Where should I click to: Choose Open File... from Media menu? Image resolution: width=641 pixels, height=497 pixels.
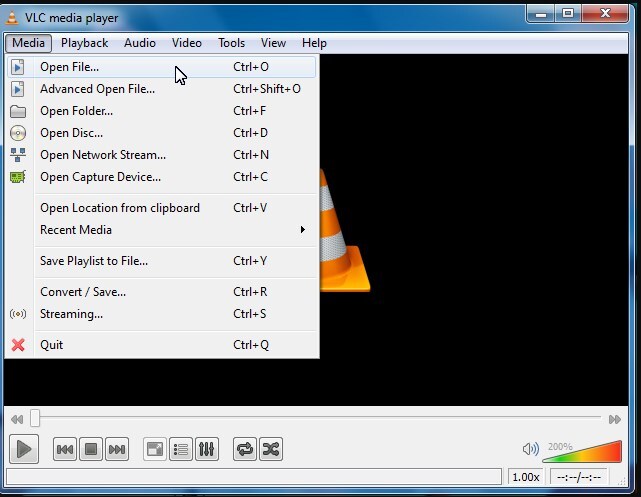162,67
